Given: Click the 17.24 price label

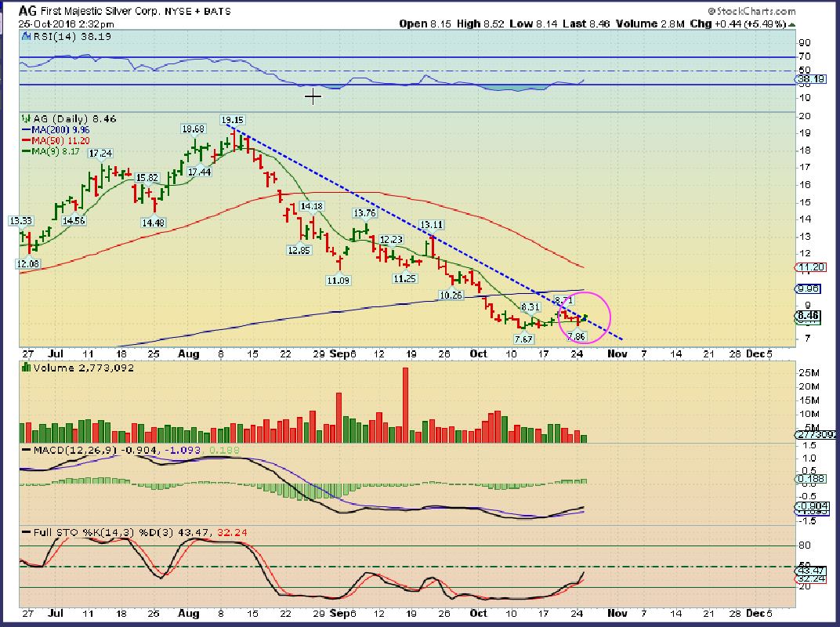Looking at the screenshot, I should [100, 154].
